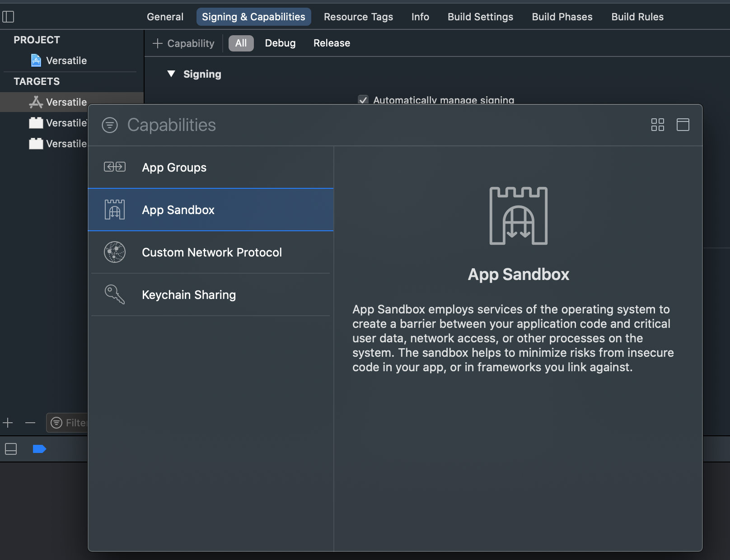
Task: Switch to Resource Tags tab
Action: pyautogui.click(x=359, y=17)
